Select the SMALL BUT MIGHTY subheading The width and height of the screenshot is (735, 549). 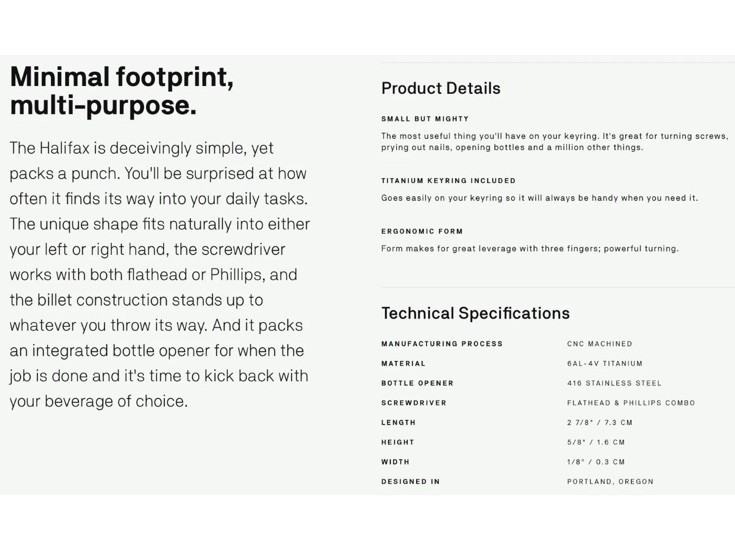(425, 119)
